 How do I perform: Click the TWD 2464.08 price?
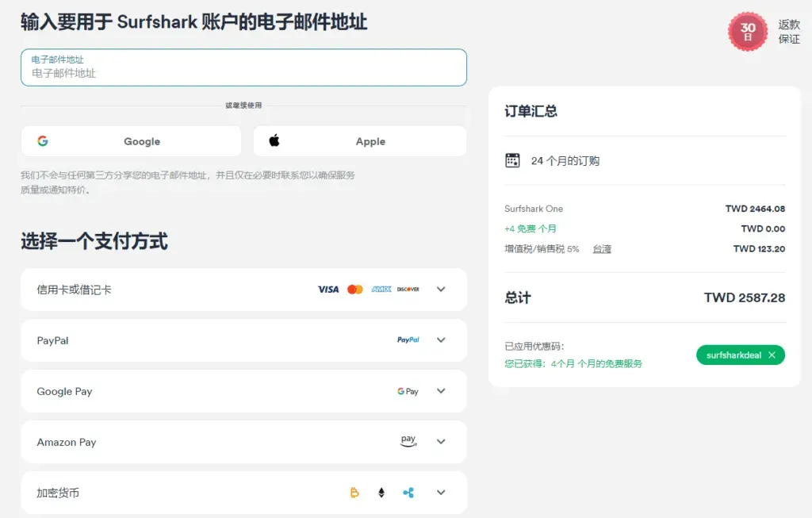pyautogui.click(x=755, y=209)
